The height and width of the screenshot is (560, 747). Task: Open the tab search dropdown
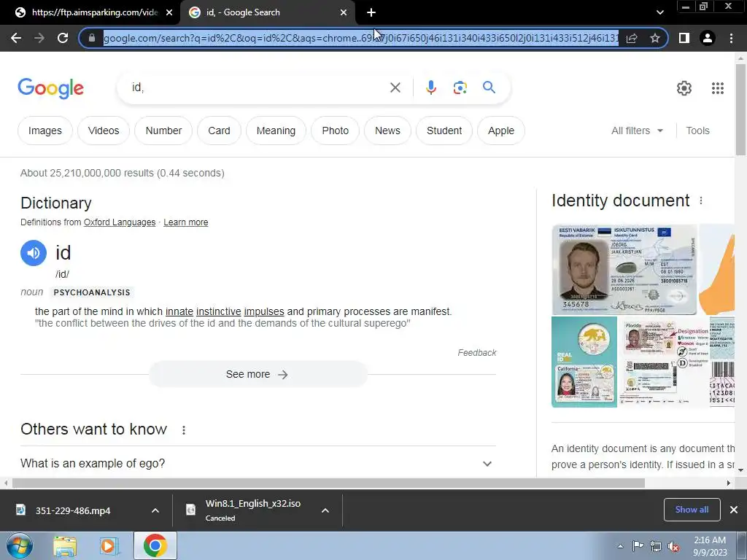(x=659, y=13)
